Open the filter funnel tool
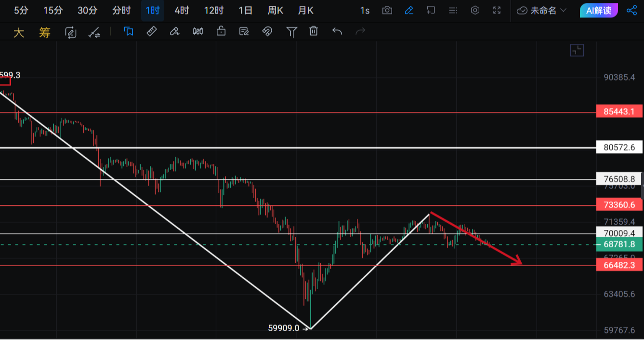The height and width of the screenshot is (364, 644). click(291, 32)
